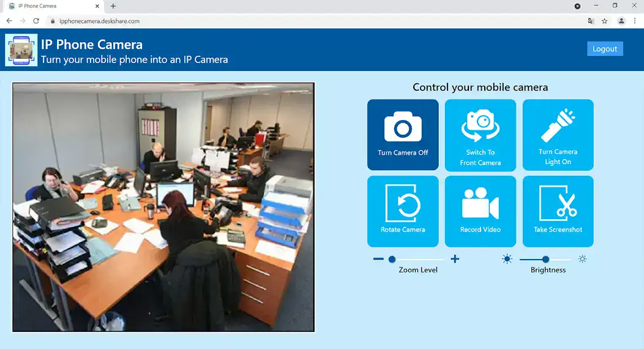This screenshot has width=644, height=349.
Task: Click the filled sun brightness-down icon
Action: click(x=507, y=259)
